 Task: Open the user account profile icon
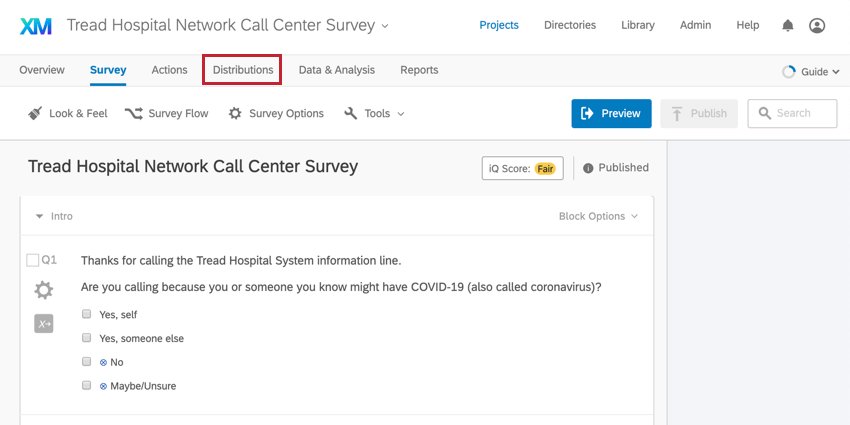817,25
